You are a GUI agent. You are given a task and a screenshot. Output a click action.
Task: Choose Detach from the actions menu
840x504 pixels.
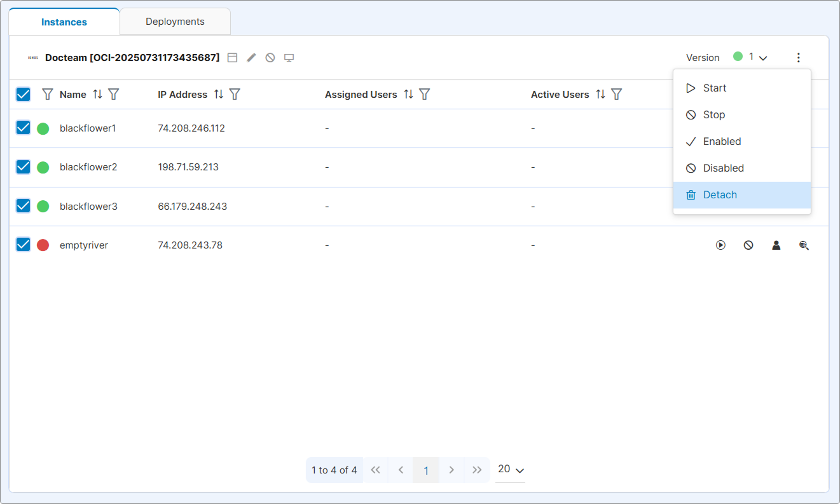click(x=742, y=195)
